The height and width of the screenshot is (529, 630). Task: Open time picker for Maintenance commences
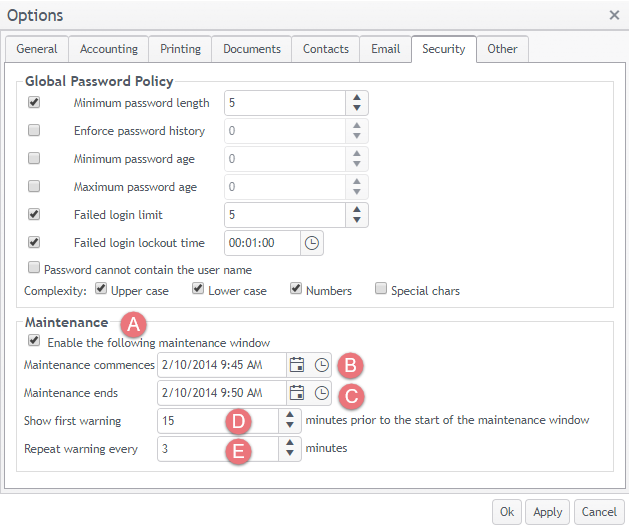point(321,365)
